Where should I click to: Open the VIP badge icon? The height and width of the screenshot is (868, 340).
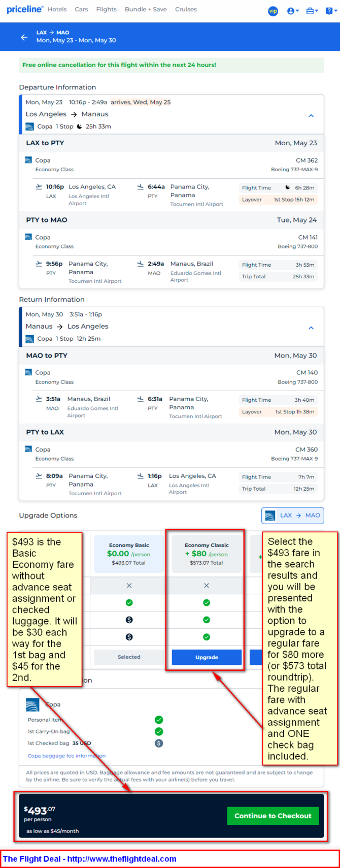click(x=273, y=11)
